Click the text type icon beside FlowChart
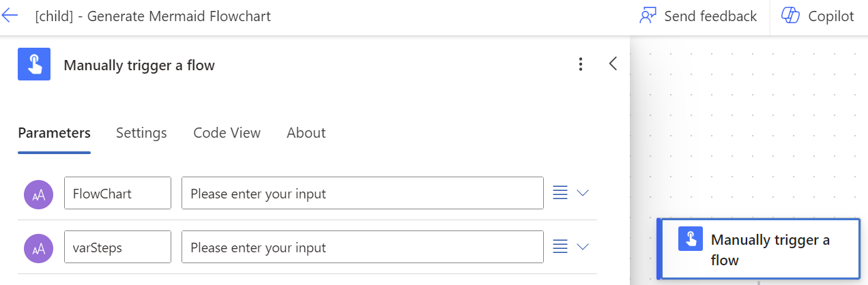Screen dimensions: 868x285 coord(37,194)
